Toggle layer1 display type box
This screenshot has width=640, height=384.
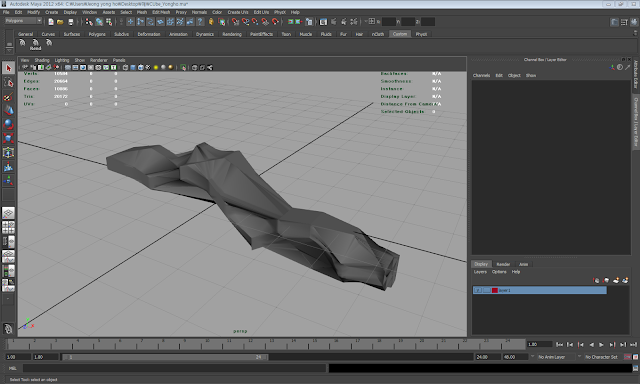487,290
